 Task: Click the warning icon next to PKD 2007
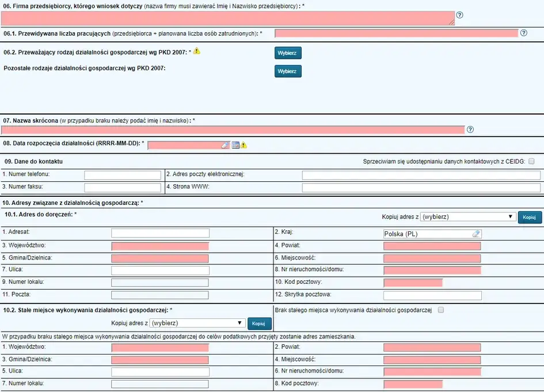(x=196, y=51)
